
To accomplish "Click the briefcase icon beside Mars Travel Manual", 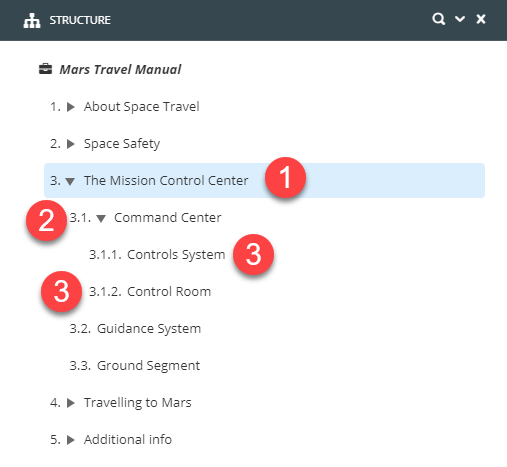I will click(x=45, y=69).
